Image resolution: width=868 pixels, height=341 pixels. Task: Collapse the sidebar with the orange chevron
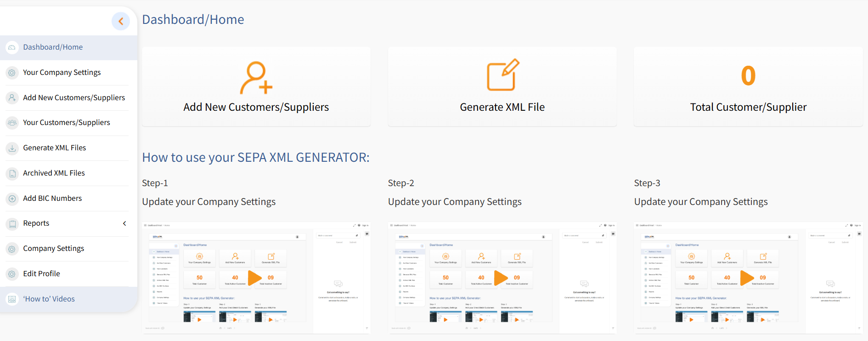click(x=121, y=21)
